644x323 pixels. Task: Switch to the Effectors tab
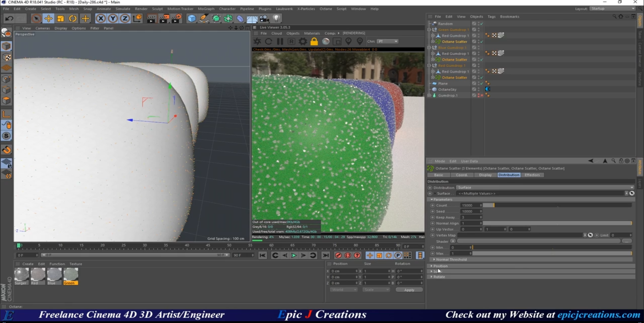[x=532, y=175]
